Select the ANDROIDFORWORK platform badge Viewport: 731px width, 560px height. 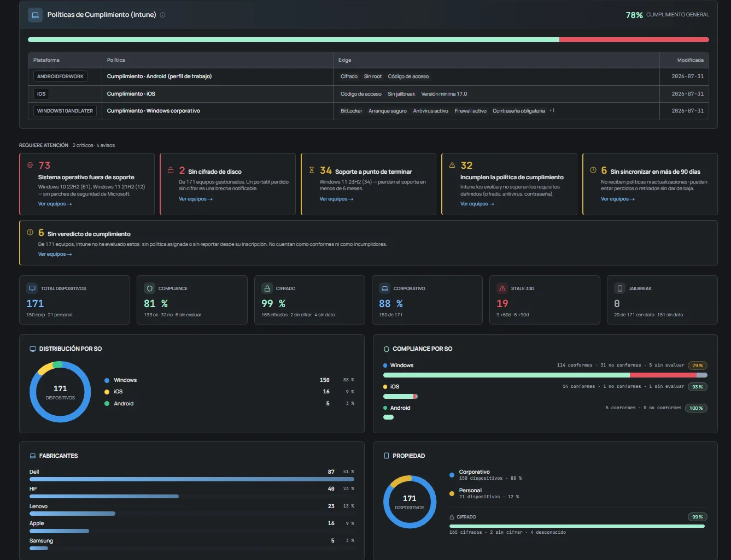click(60, 76)
